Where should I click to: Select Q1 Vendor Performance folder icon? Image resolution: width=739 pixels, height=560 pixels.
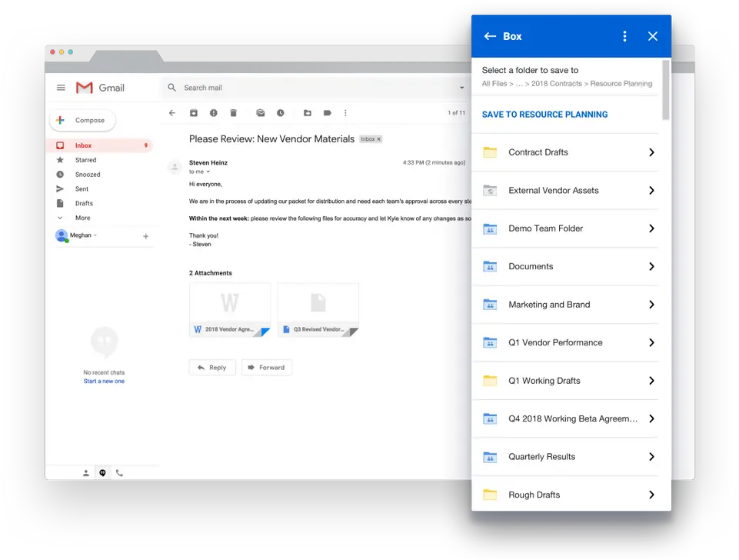point(490,343)
